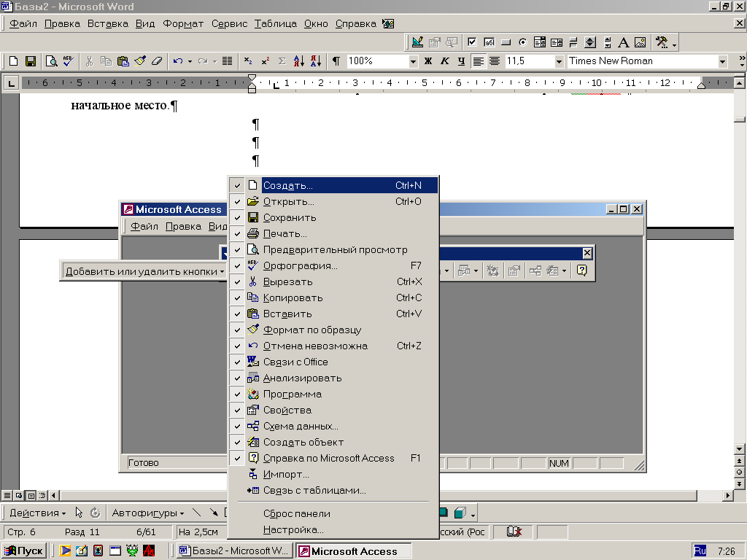This screenshot has width=747, height=560.
Task: Insert a text box control (ab|)
Action: tap(489, 42)
